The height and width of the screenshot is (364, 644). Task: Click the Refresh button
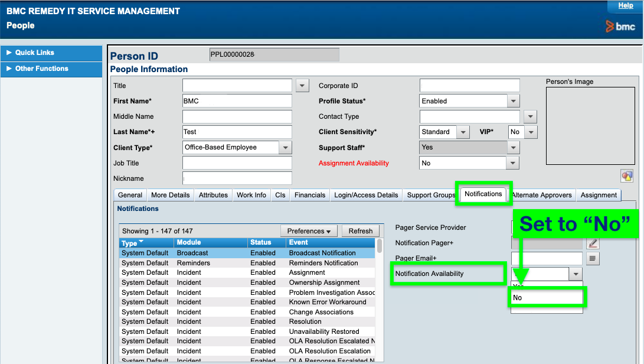(361, 231)
